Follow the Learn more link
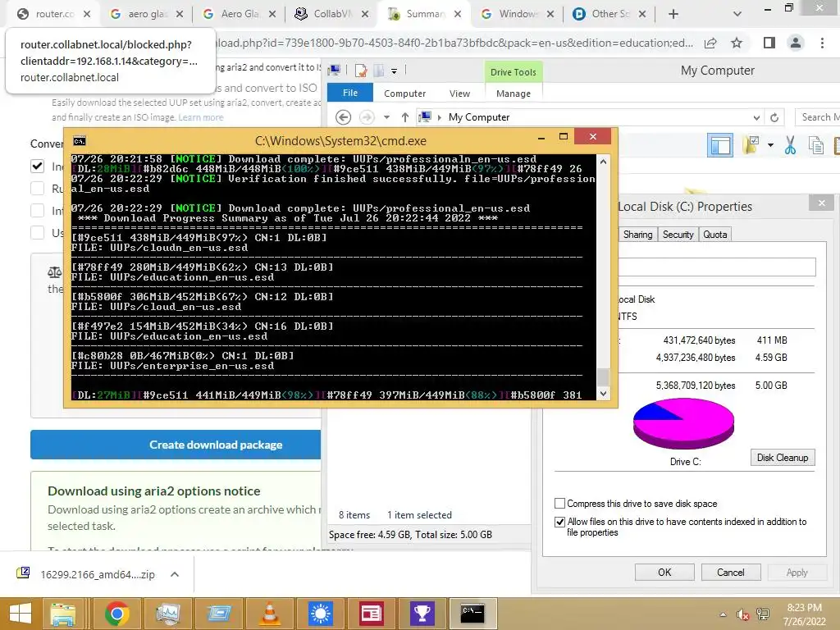 tap(201, 117)
